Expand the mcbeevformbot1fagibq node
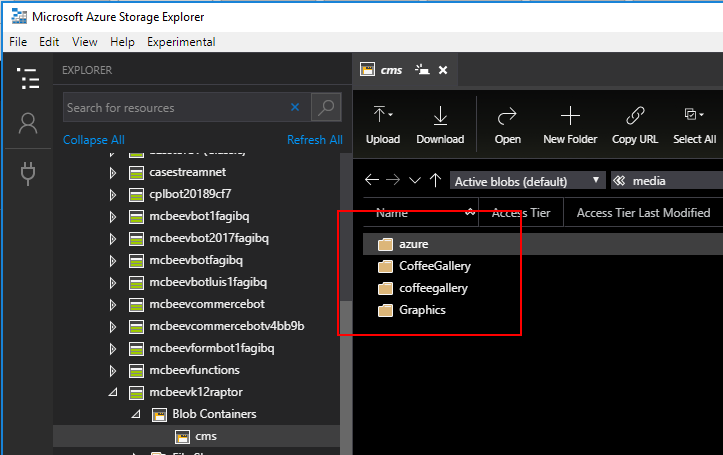 click(113, 349)
